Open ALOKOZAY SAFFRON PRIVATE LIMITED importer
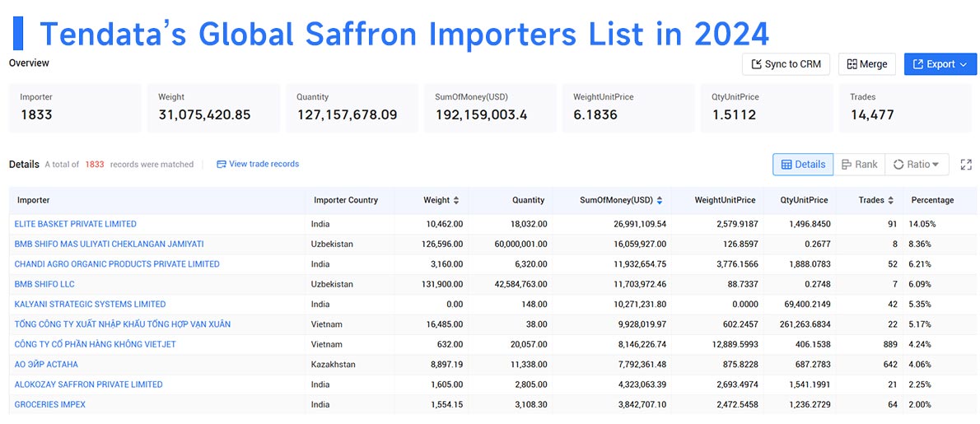Viewport: 980px width, 424px height. (89, 384)
